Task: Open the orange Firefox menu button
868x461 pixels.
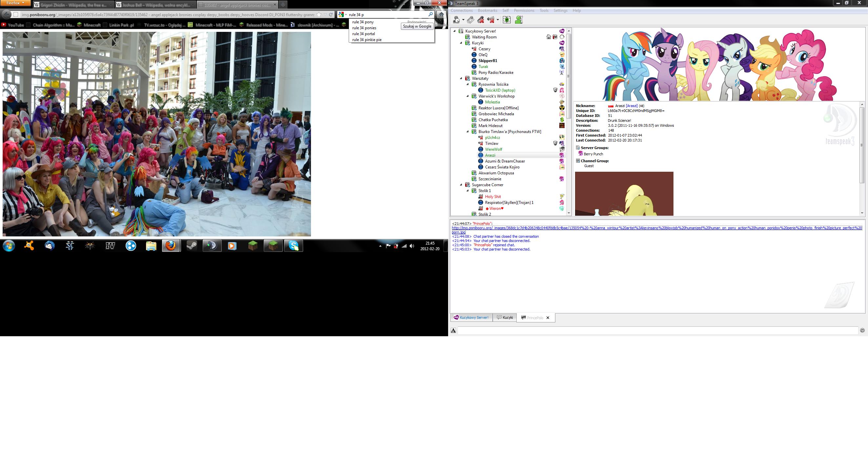Action: [15, 3]
